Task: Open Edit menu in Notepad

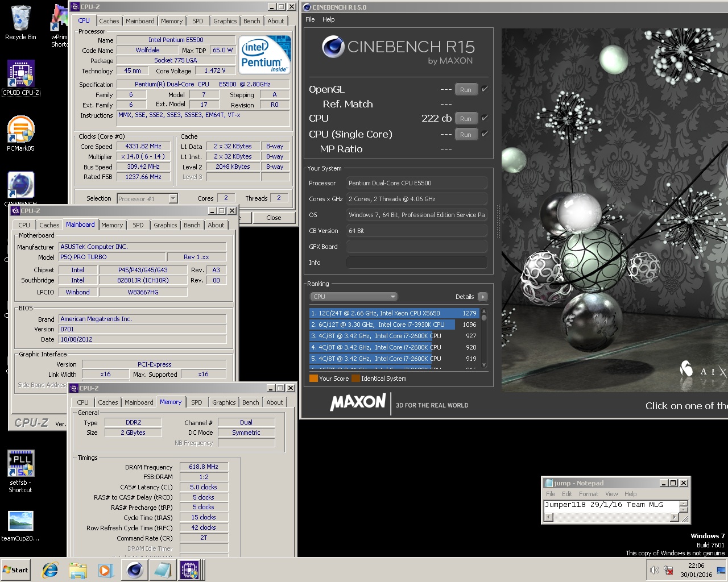Action: click(x=567, y=494)
